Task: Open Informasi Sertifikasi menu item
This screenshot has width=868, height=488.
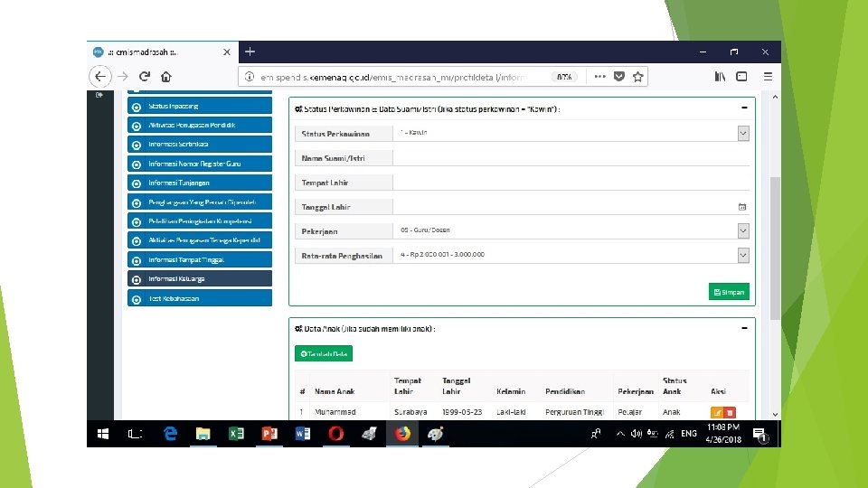Action: click(x=200, y=145)
